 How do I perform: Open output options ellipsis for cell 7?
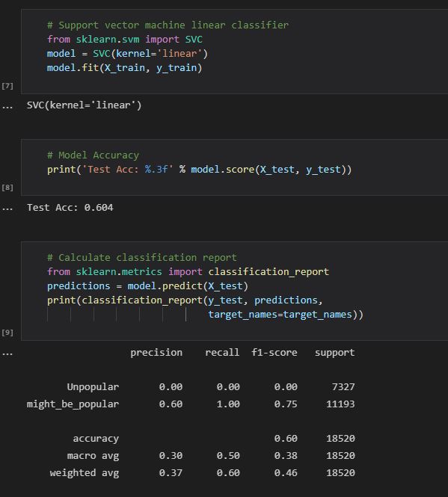(x=7, y=107)
